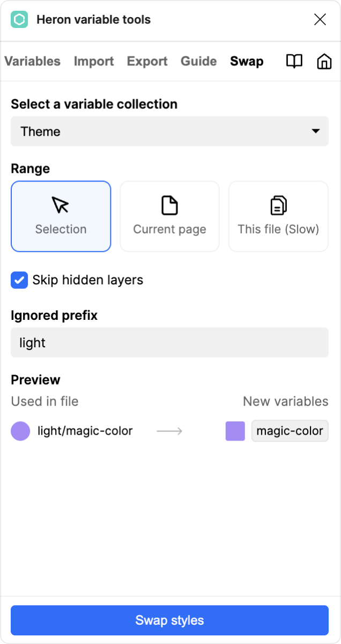The height and width of the screenshot is (644, 341).
Task: Click the arrow between preview variables
Action: coord(169,431)
